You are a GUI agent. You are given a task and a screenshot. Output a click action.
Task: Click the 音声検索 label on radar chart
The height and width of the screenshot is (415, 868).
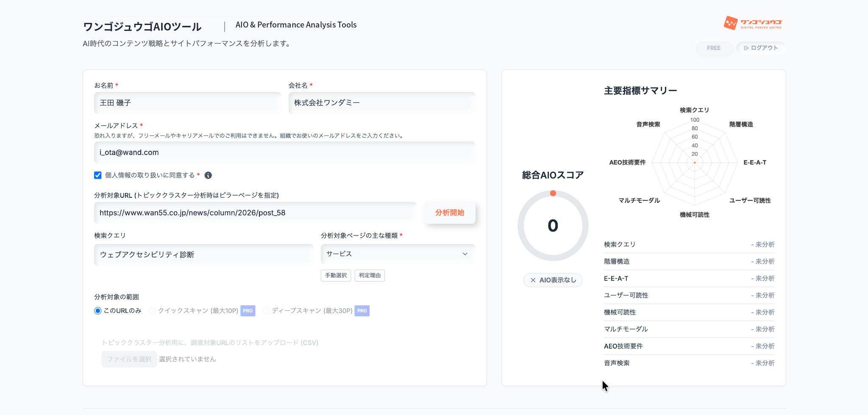(x=648, y=125)
